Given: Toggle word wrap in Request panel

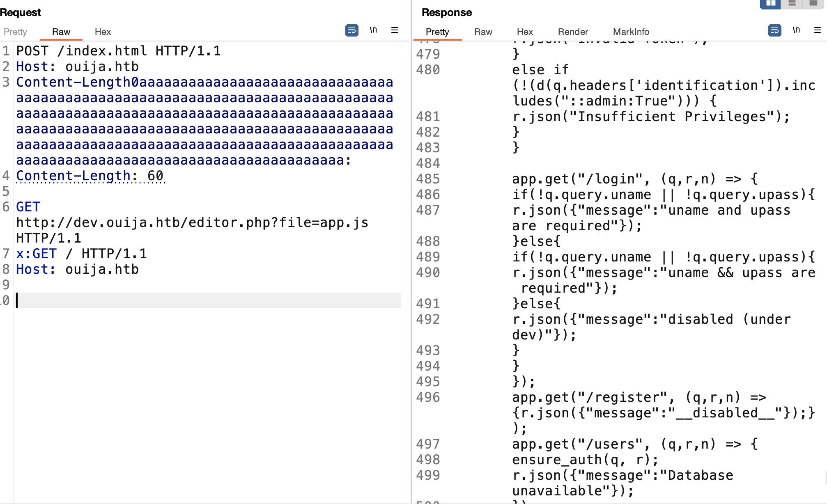Looking at the screenshot, I should point(351,30).
